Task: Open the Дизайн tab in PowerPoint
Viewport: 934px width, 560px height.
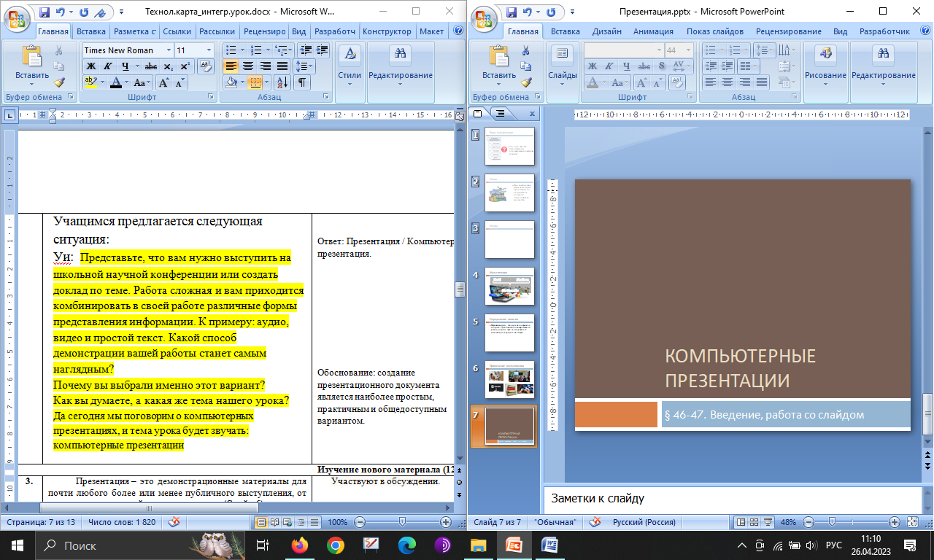Action: click(607, 31)
